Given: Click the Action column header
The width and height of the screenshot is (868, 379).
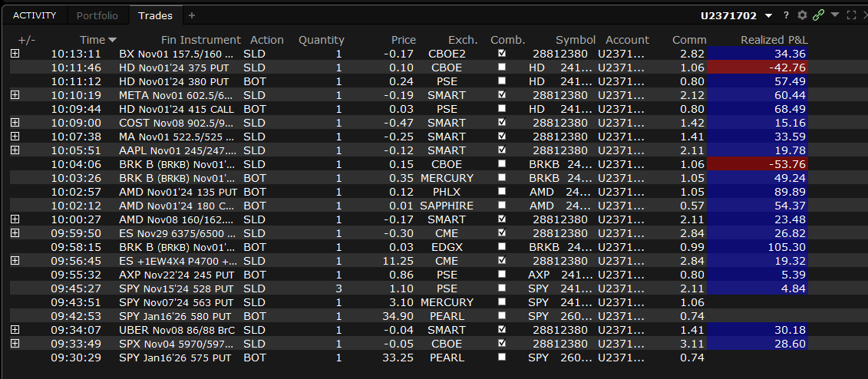Looking at the screenshot, I should [x=267, y=40].
